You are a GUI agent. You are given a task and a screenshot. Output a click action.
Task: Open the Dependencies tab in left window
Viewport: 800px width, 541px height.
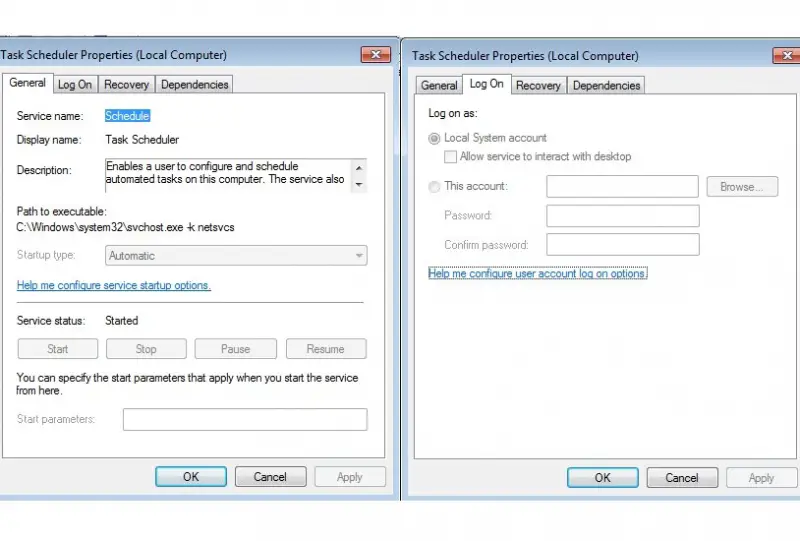point(194,85)
